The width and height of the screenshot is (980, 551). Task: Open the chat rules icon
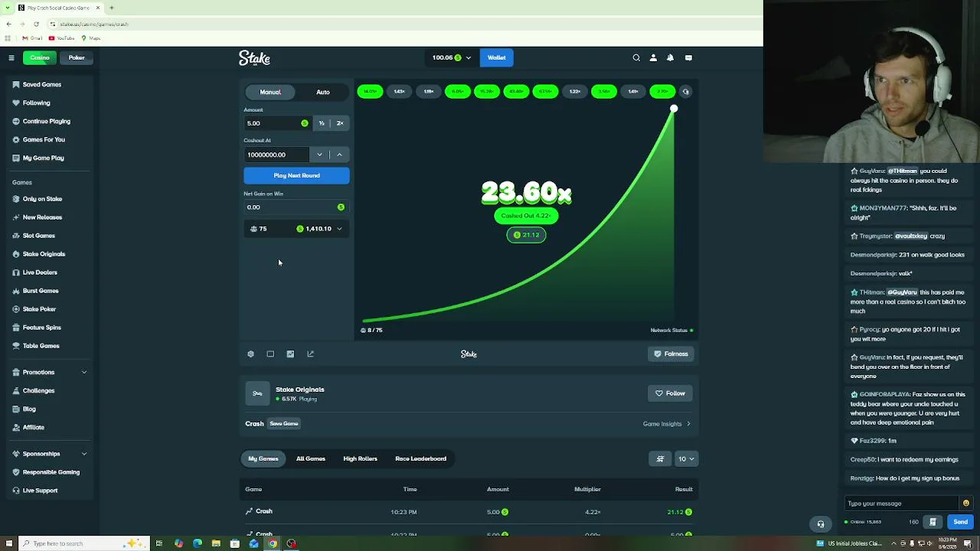click(933, 522)
